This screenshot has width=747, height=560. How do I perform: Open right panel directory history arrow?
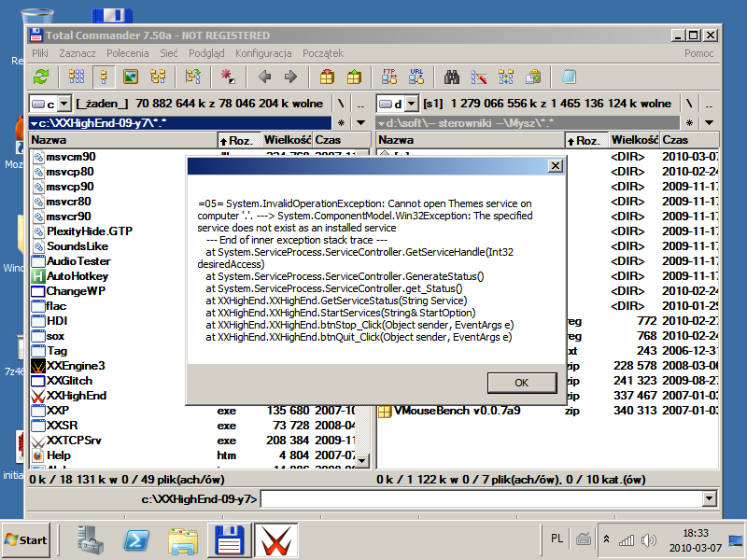coord(710,123)
